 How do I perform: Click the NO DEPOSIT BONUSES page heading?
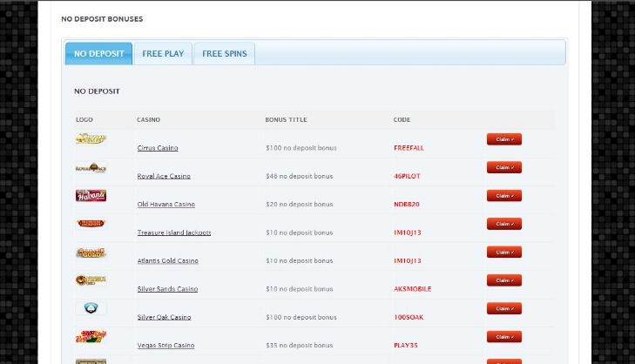coord(102,19)
